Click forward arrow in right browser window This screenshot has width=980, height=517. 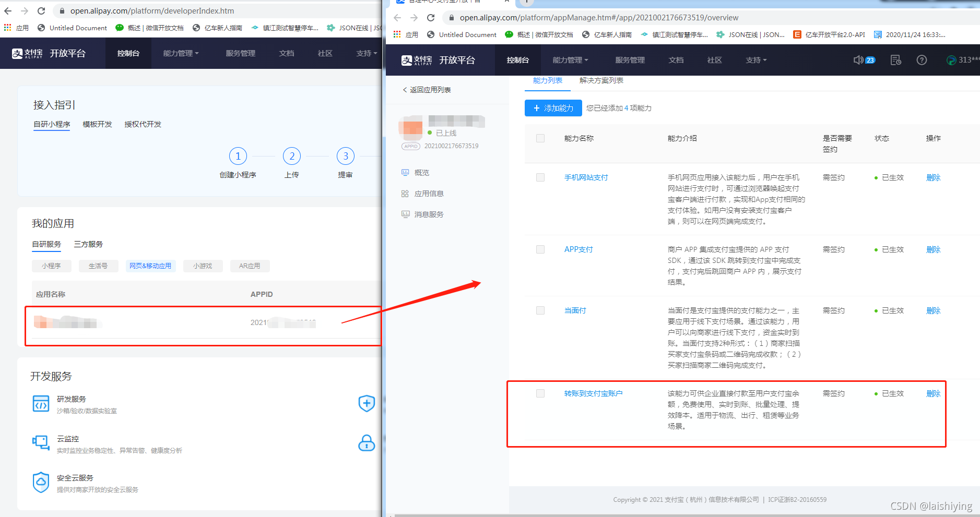click(414, 18)
